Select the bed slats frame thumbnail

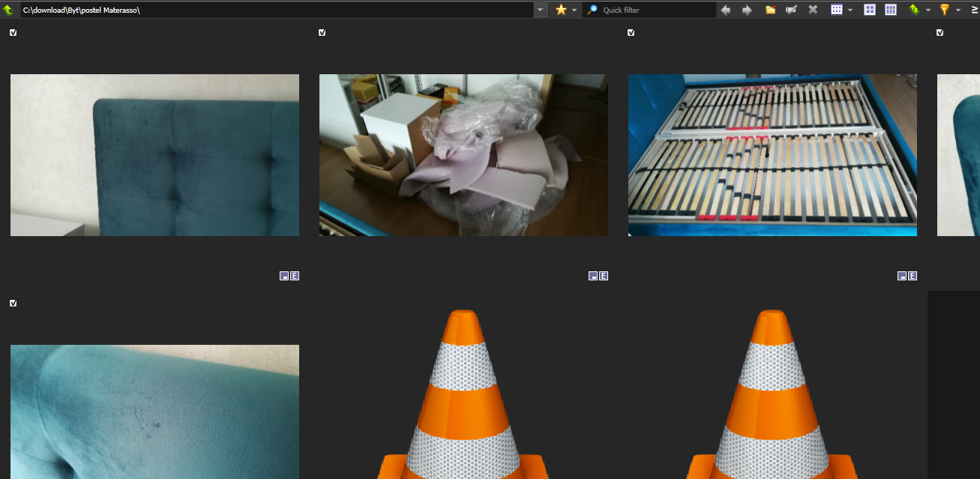pos(772,155)
